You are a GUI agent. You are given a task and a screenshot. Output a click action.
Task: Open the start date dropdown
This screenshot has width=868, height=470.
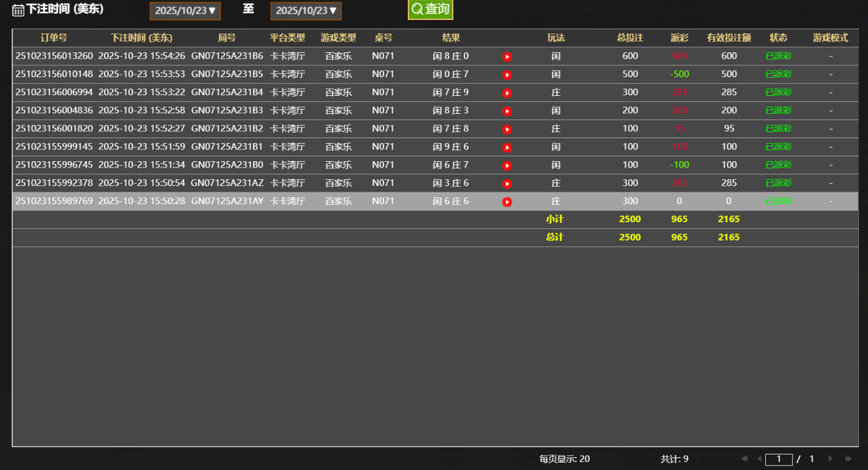pos(185,11)
